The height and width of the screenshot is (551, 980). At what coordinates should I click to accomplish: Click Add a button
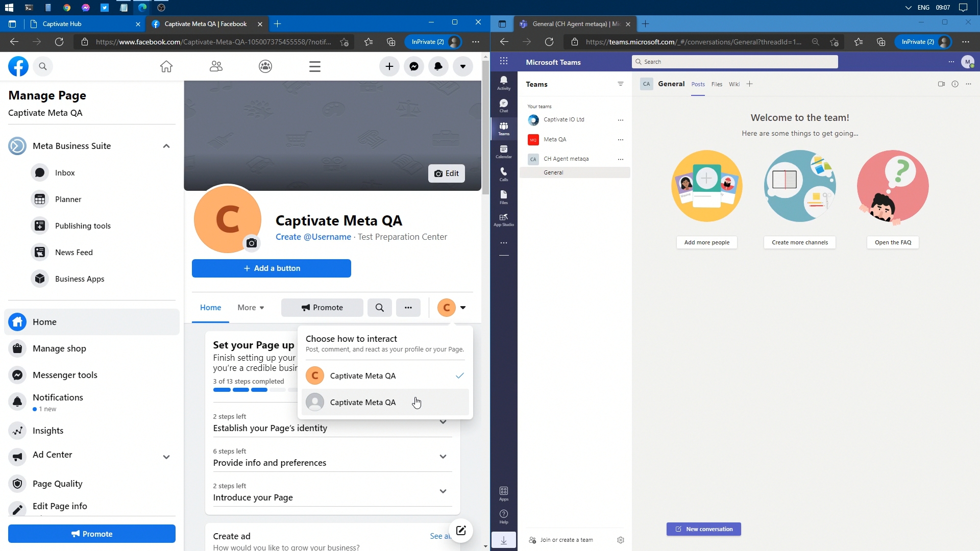point(272,268)
